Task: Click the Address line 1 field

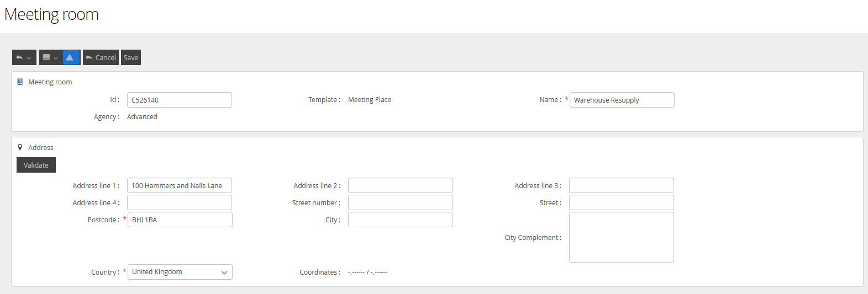Action: coord(179,185)
